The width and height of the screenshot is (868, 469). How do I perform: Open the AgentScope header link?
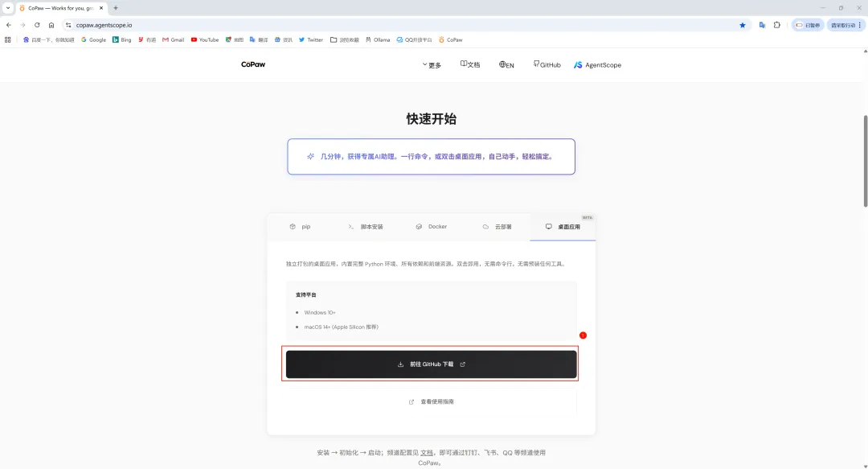point(597,65)
